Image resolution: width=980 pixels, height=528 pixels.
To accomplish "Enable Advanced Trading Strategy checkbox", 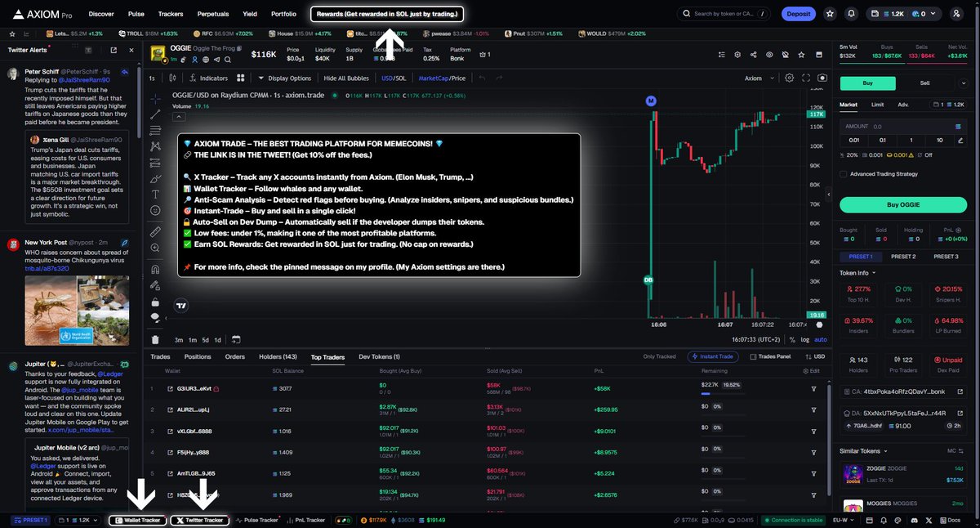I will [844, 173].
